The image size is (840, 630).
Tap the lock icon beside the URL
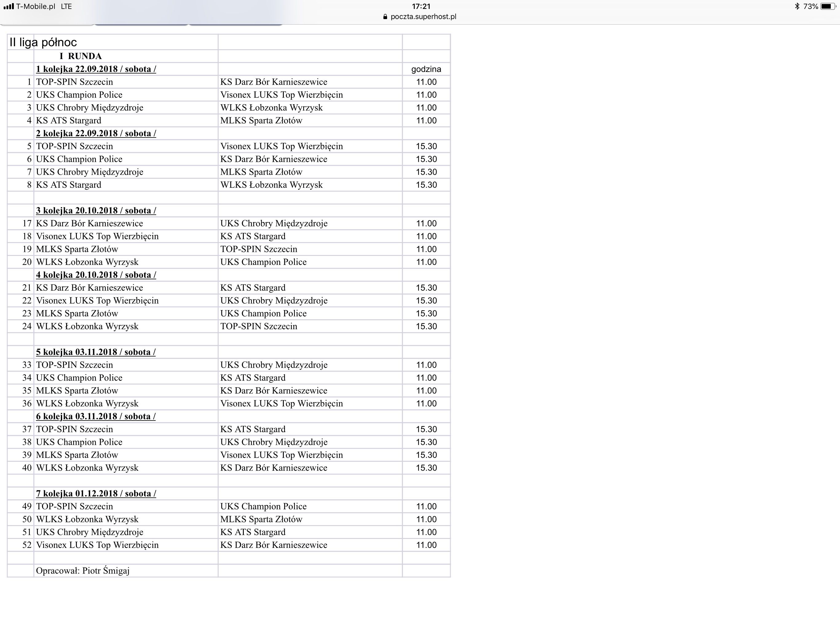385,17
